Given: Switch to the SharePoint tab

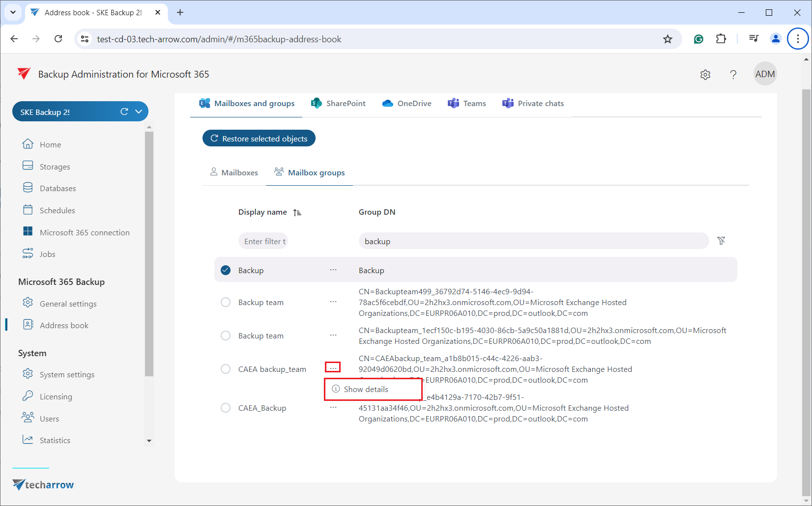Looking at the screenshot, I should [338, 104].
